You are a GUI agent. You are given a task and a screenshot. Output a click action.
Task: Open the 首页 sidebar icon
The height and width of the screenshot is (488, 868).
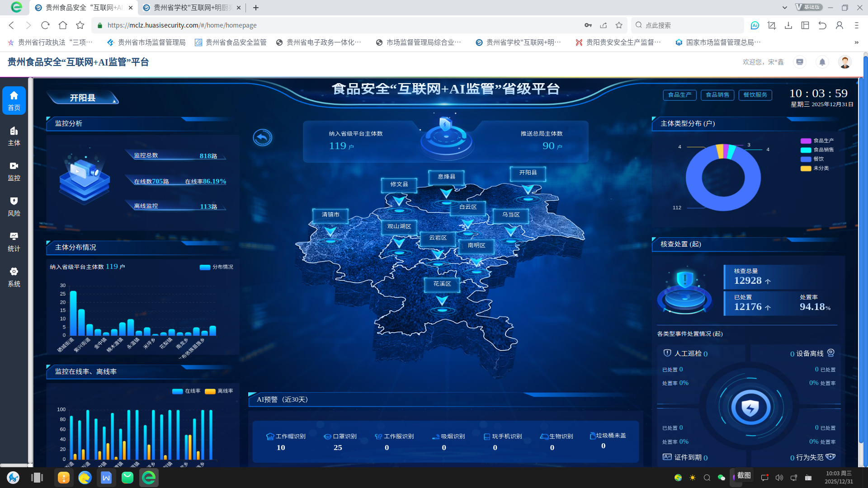coord(14,100)
